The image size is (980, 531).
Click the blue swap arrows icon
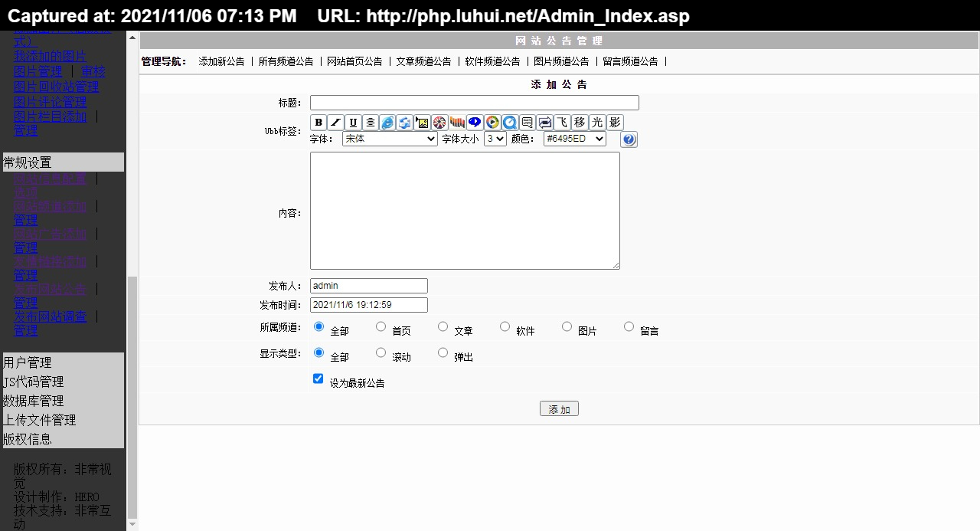pos(545,123)
